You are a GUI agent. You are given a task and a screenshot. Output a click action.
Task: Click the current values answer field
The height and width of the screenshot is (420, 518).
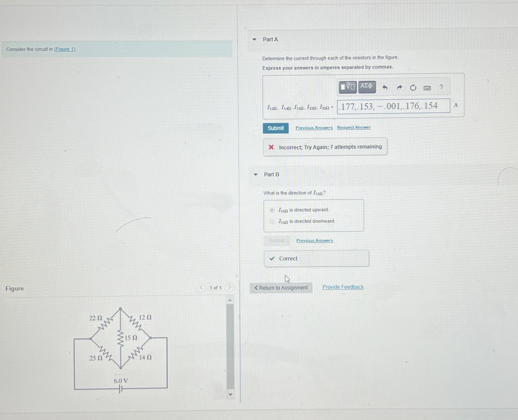pos(393,106)
